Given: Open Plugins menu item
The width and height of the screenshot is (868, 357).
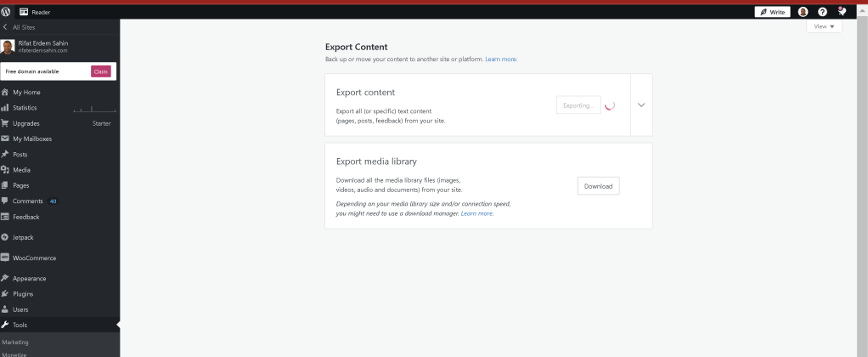Looking at the screenshot, I should point(59,294).
